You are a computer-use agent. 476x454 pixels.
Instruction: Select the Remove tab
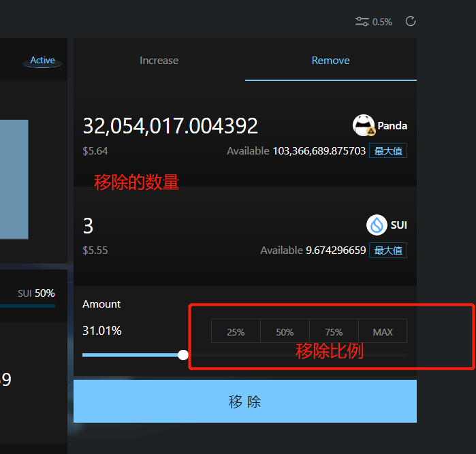[330, 61]
